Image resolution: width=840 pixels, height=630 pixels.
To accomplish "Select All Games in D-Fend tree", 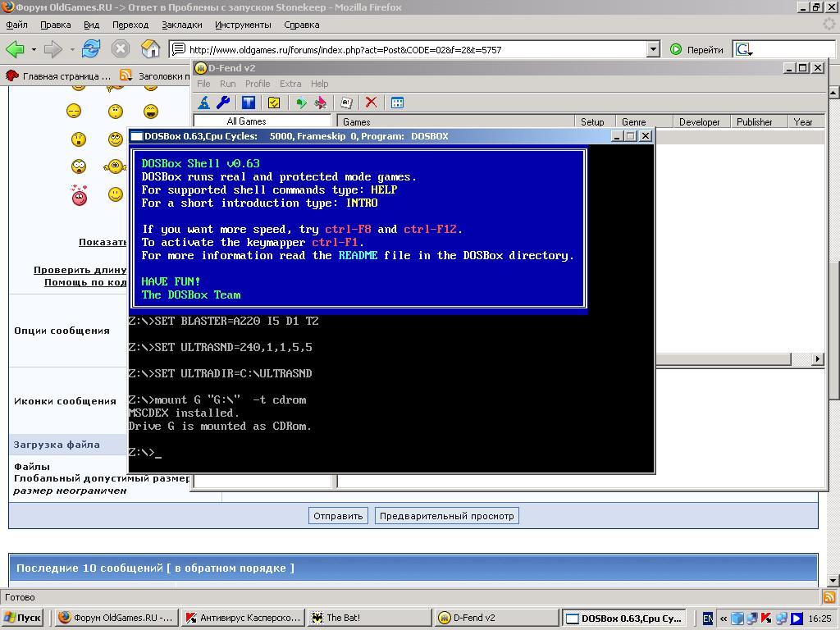I will coord(246,121).
